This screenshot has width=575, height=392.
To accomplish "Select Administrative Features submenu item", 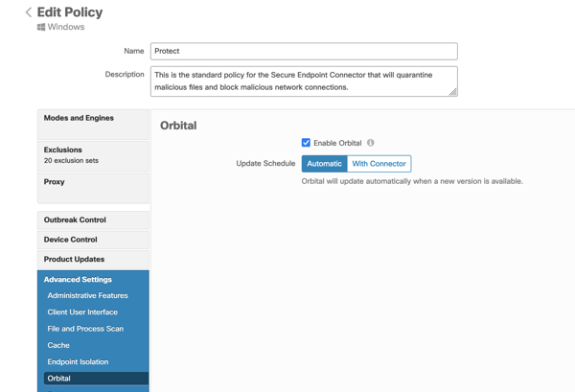I will coord(87,296).
